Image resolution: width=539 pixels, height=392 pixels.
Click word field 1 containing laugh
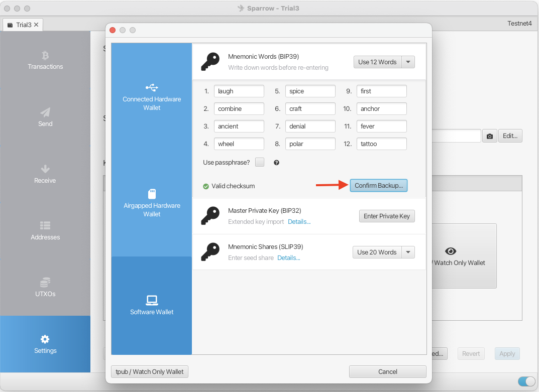tap(239, 91)
